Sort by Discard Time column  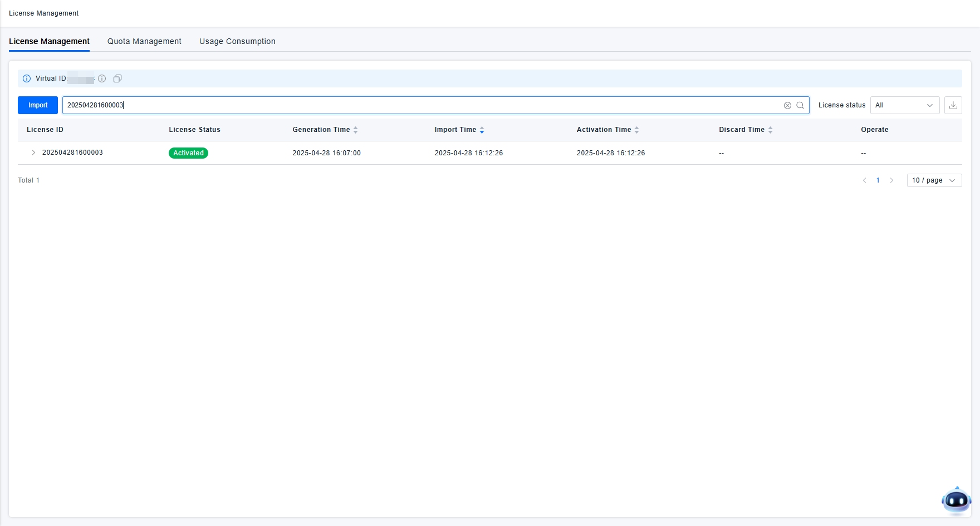(x=770, y=130)
